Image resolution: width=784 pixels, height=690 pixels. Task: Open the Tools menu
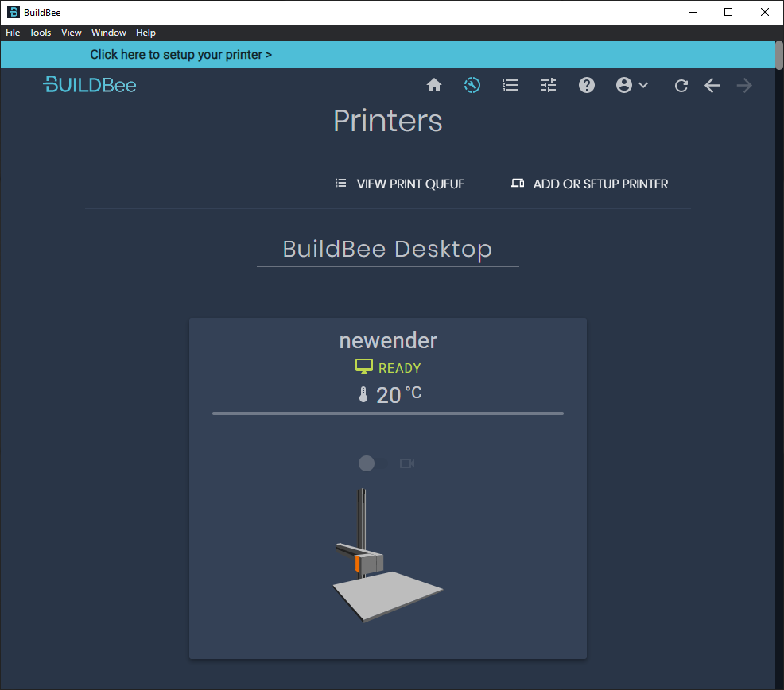(40, 33)
